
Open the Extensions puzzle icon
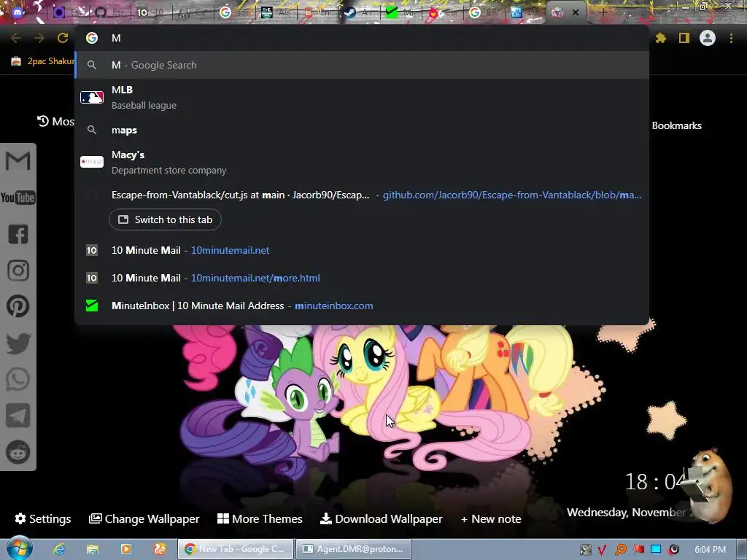[x=660, y=38]
